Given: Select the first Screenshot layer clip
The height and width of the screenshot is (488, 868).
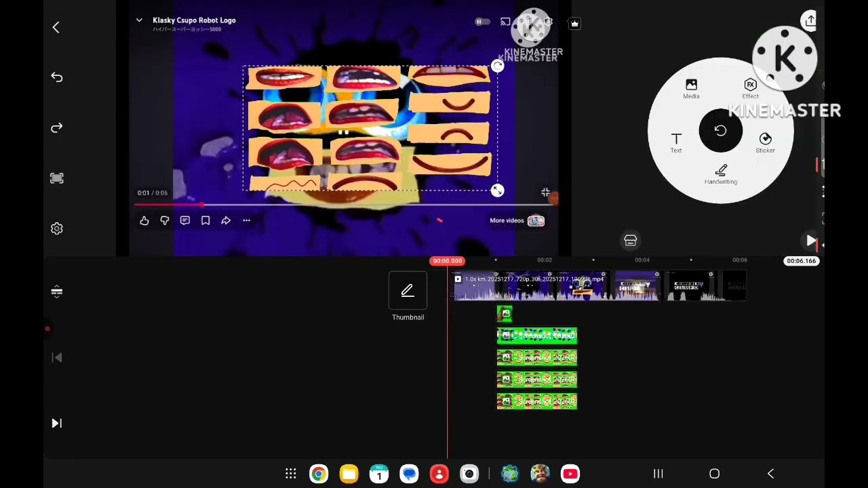Looking at the screenshot, I should click(x=537, y=335).
